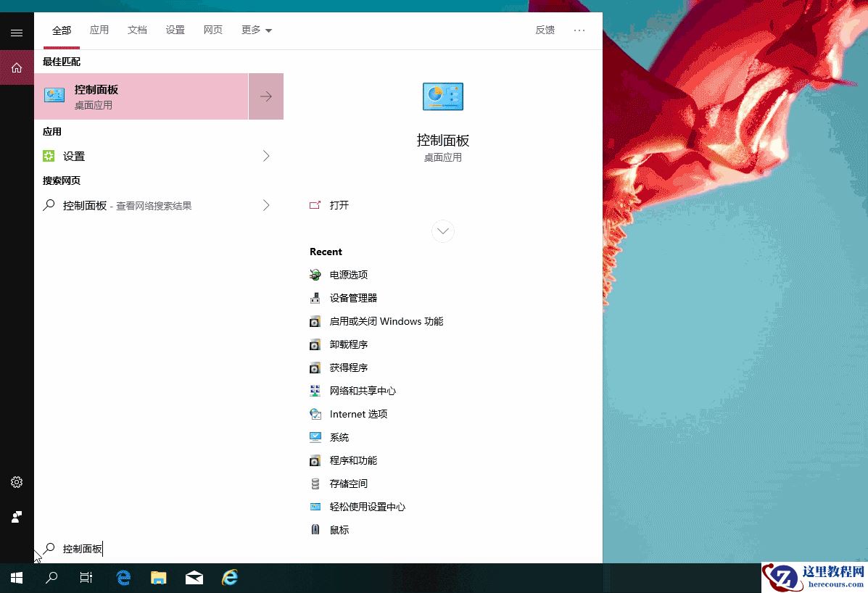Click the large 控制面板 preview icon

442,96
